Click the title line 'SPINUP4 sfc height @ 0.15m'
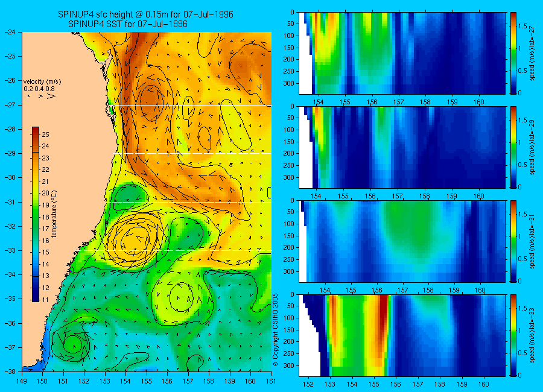The width and height of the screenshot is (543, 392). (x=145, y=14)
